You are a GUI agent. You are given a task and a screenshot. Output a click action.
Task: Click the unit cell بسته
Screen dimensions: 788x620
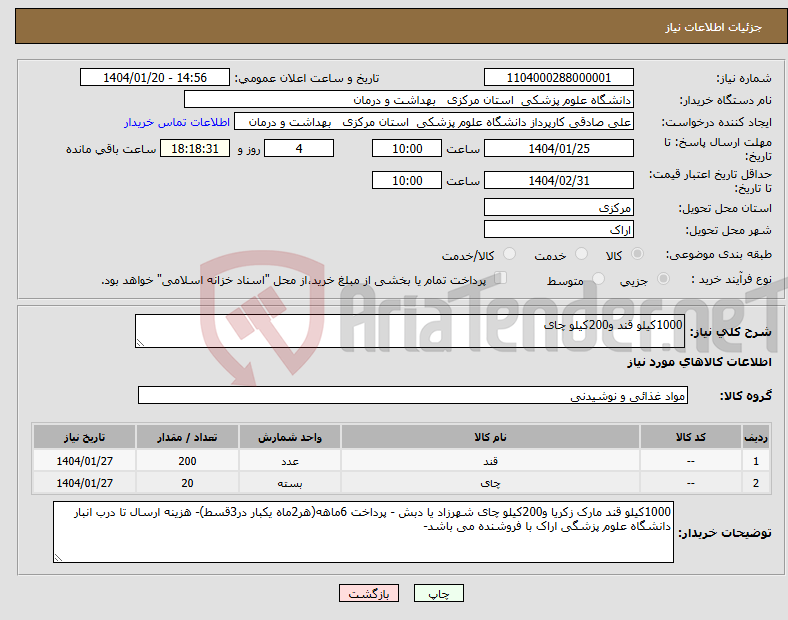click(x=290, y=483)
